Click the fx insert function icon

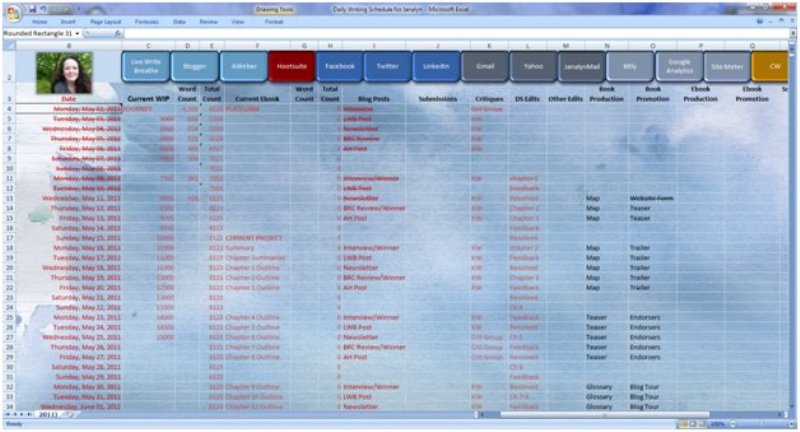(118, 34)
